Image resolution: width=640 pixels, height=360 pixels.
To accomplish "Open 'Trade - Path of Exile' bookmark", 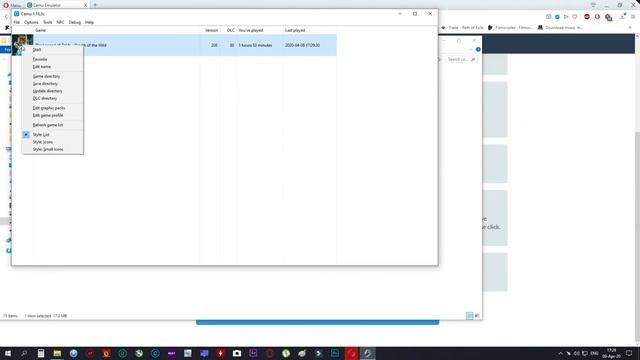I will click(x=462, y=27).
